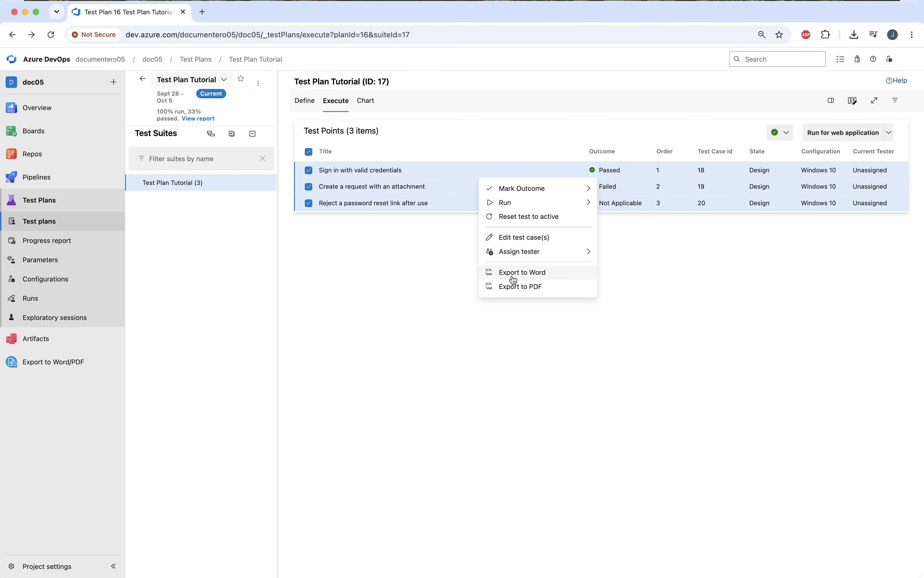Open the filter icon in Execute toolbar

pyautogui.click(x=895, y=101)
